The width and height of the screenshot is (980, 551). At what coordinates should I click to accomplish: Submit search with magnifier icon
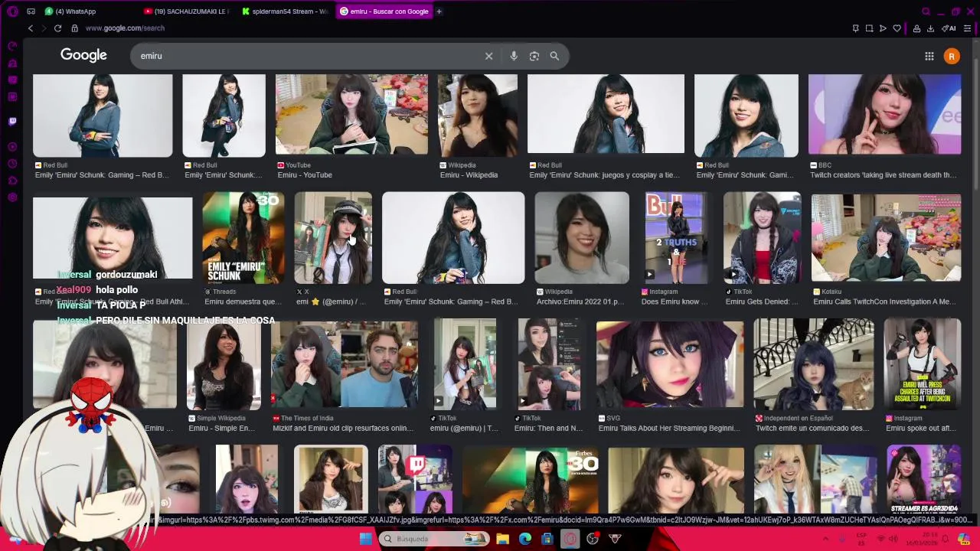[x=554, y=56]
